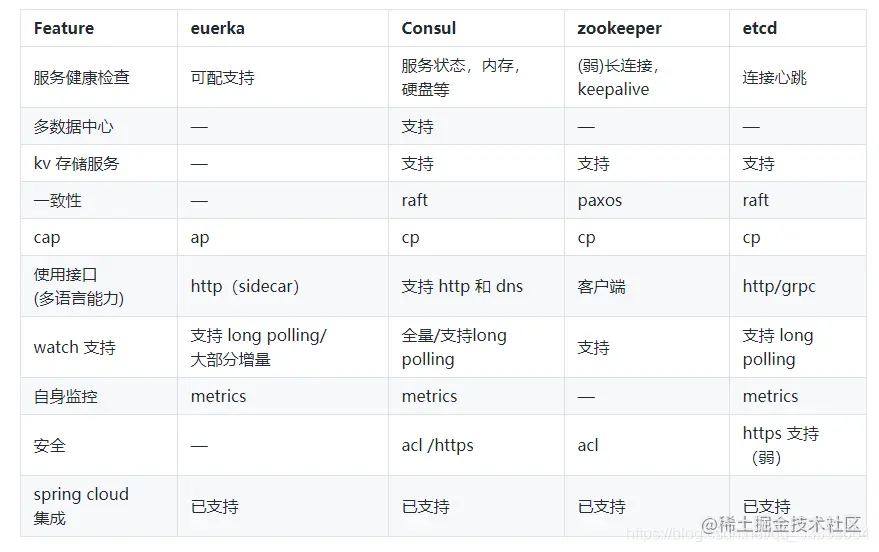Select the euerka column header

(x=217, y=28)
